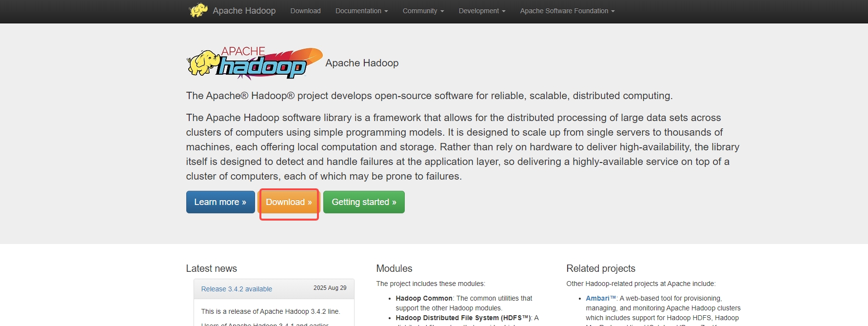Expand the Development dropdown menu
The image size is (868, 326).
coord(482,11)
